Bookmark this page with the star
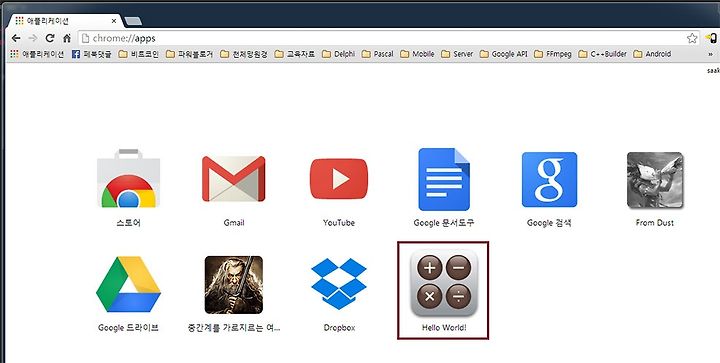This screenshot has height=363, width=720. coord(692,38)
